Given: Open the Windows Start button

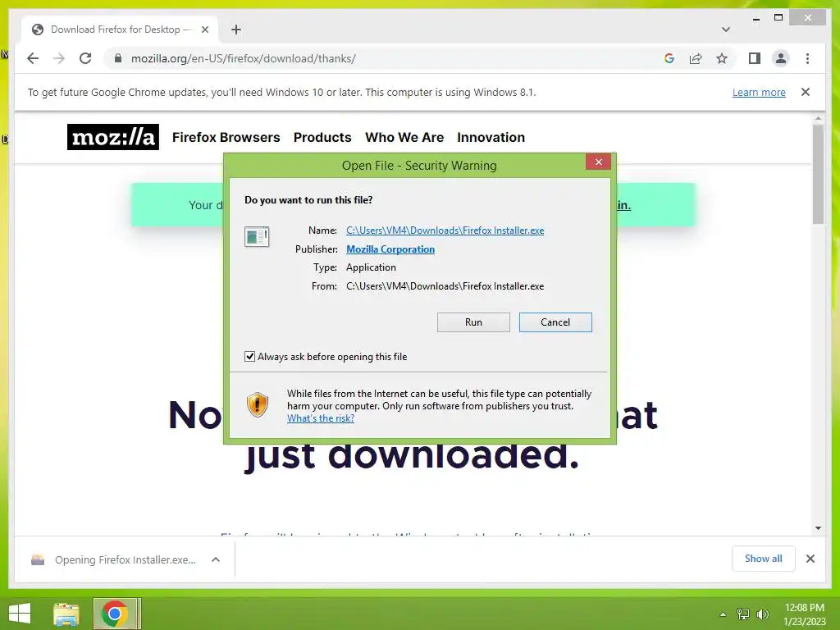Looking at the screenshot, I should [x=20, y=614].
